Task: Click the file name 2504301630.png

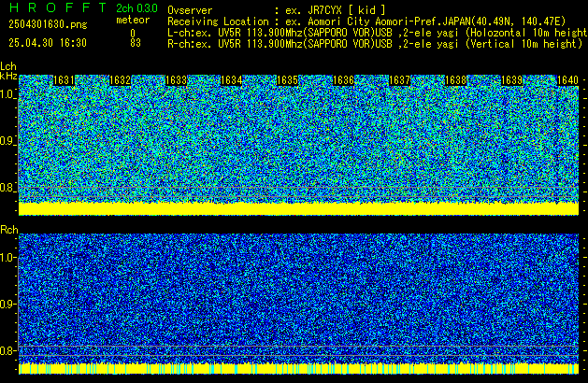Action: point(48,24)
